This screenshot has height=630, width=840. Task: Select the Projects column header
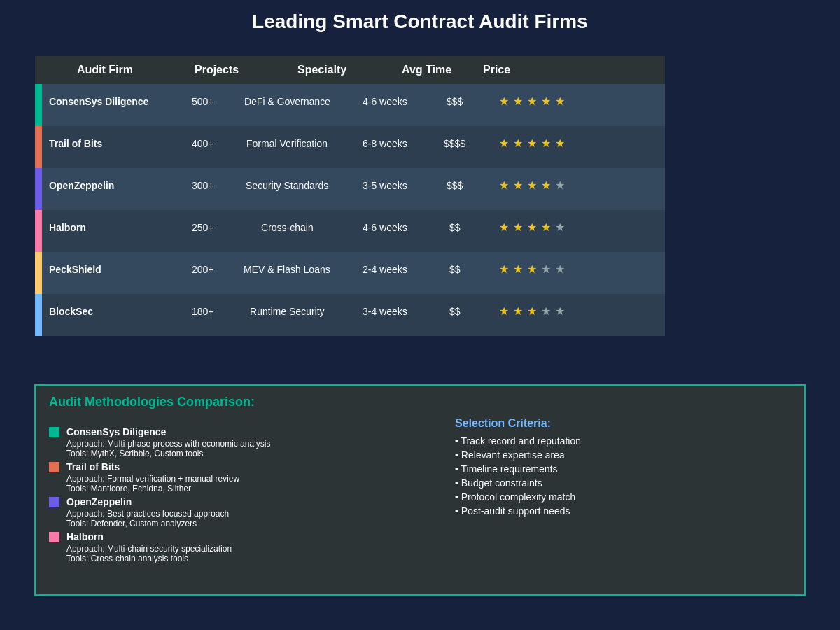click(216, 70)
